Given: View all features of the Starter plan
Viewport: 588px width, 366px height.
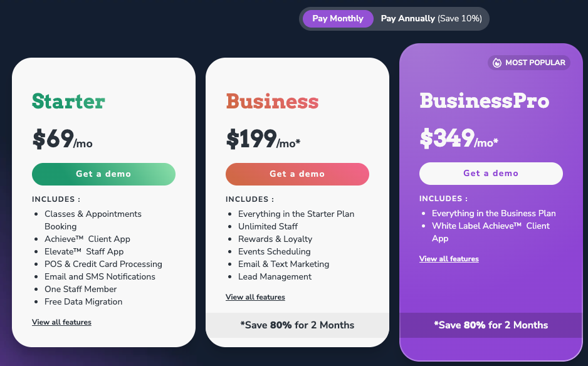Looking at the screenshot, I should [61, 322].
